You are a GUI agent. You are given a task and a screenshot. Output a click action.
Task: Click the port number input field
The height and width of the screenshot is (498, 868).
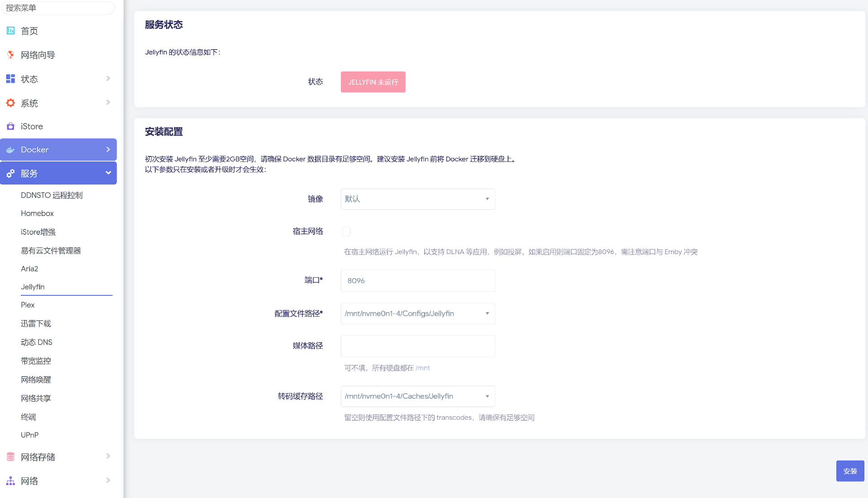point(418,280)
